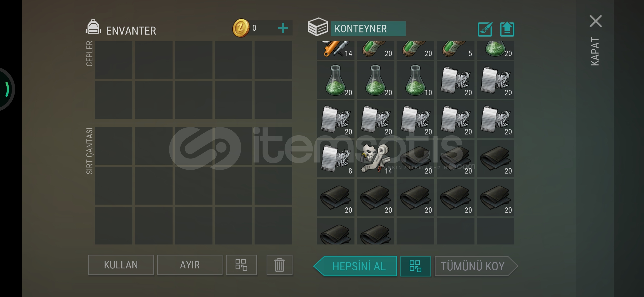Open the ENVANTER backpack icon
Viewport: 644px width, 297px height.
[93, 27]
